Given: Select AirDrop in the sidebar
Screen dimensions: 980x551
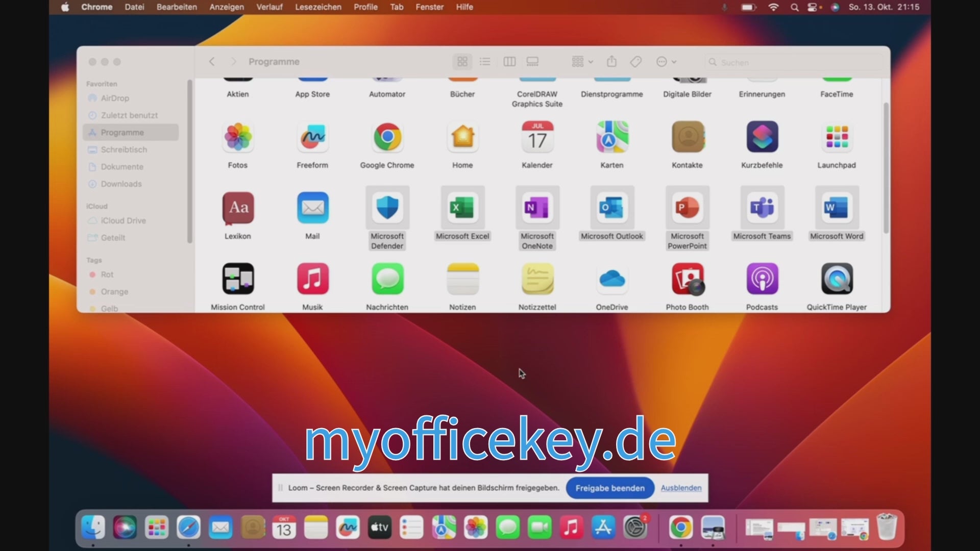Looking at the screenshot, I should 131,98.
